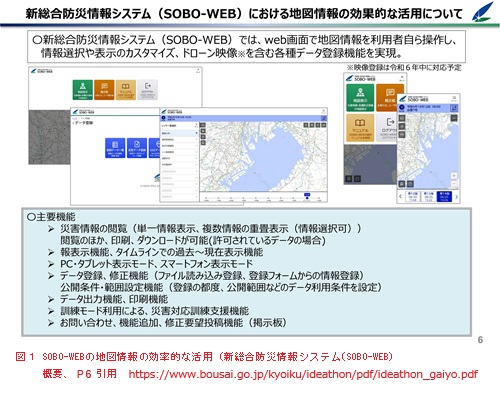The height and width of the screenshot is (409, 500).
Task: Open hamburger menu in smartphone map view
Action: pyautogui.click(x=454, y=98)
